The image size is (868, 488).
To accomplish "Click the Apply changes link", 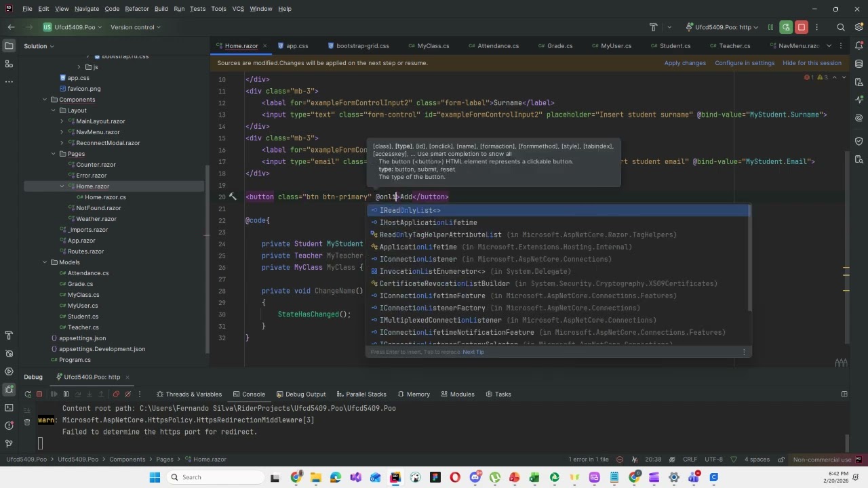I will [x=685, y=63].
